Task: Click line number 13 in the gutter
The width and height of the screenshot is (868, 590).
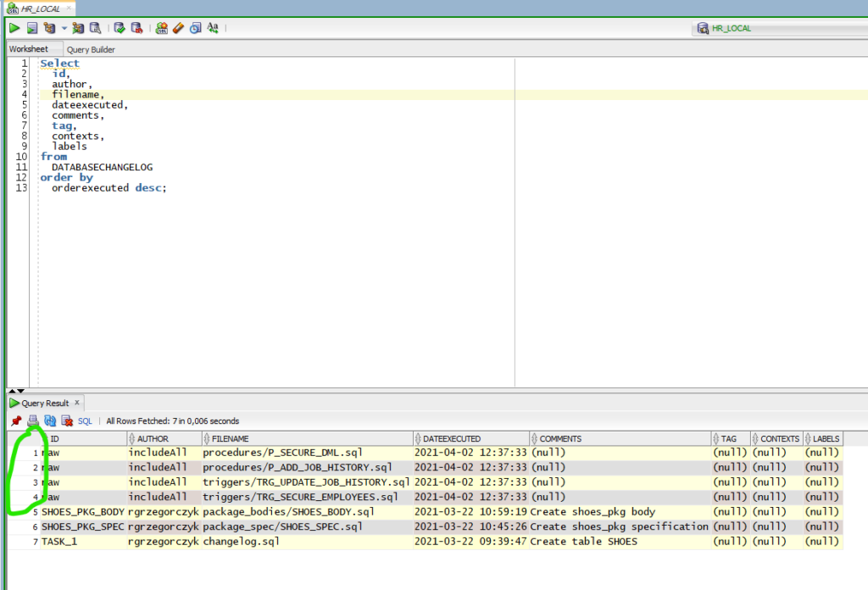Action: tap(21, 188)
